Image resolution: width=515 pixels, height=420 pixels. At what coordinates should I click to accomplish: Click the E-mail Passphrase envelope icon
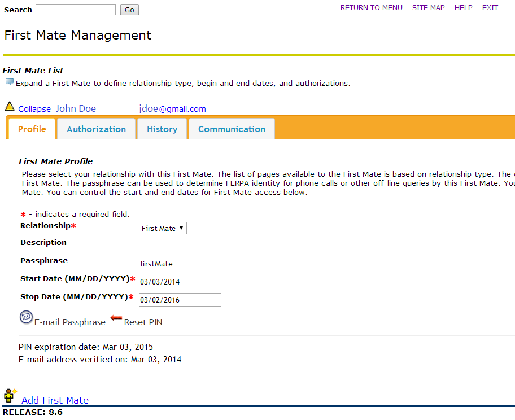point(26,317)
